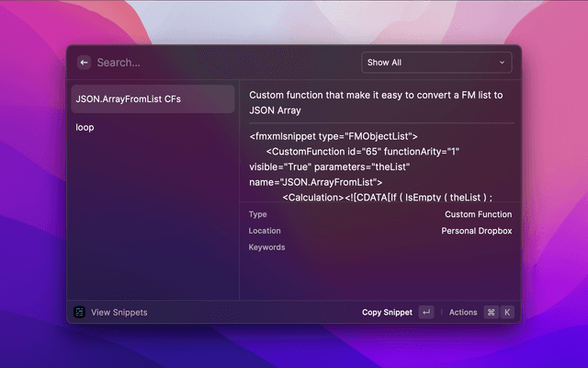Click the Custom Function type value
588x368 pixels.
pos(478,214)
